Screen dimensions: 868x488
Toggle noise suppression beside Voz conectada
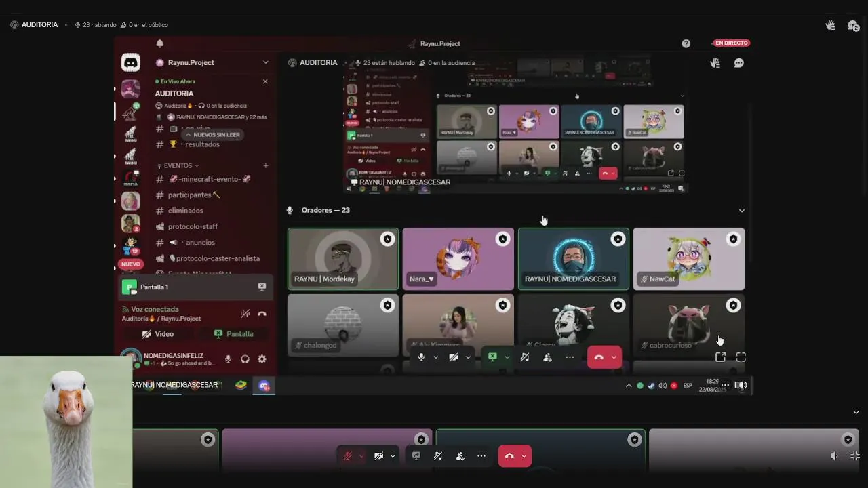245,314
